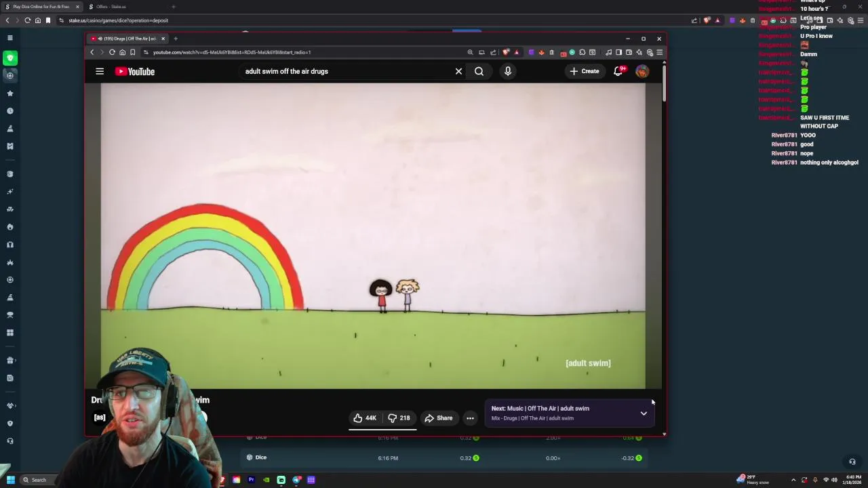Toggle the Stake sidebar hamburger menu

pyautogui.click(x=9, y=38)
